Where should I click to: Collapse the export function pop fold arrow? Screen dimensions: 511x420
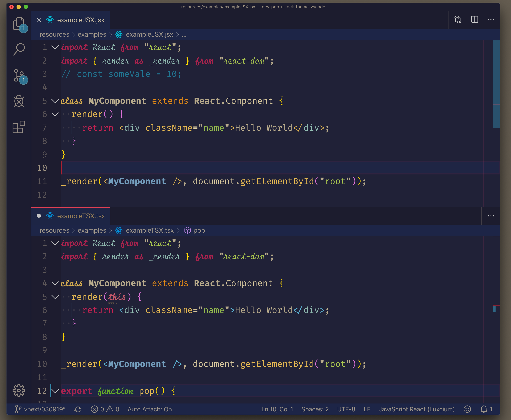click(x=55, y=391)
